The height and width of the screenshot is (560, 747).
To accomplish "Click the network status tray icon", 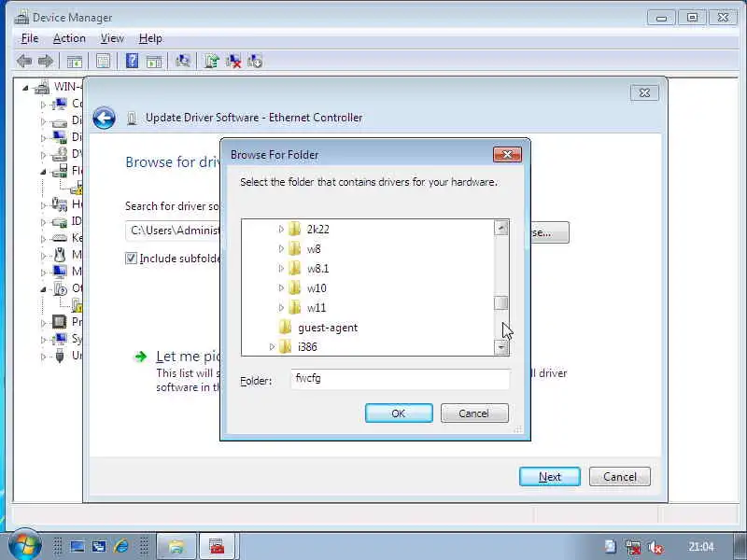I will coord(633,547).
